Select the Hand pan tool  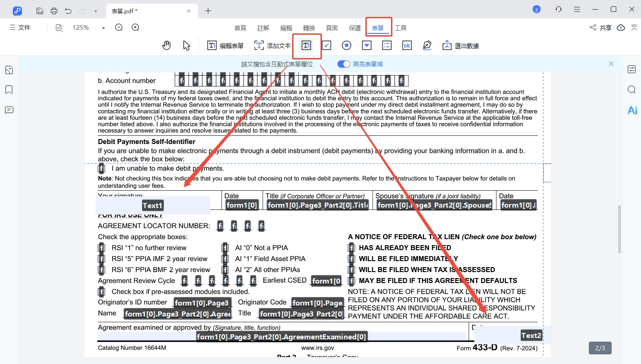point(167,45)
